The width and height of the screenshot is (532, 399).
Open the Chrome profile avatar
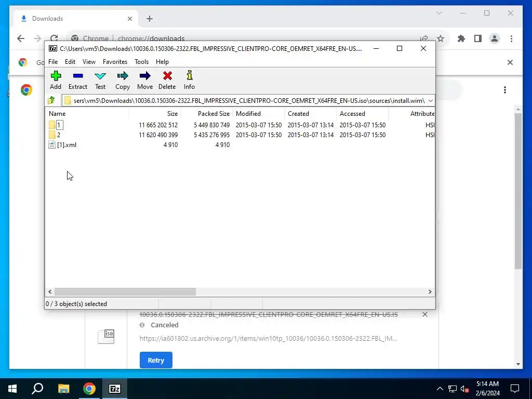coord(495,38)
